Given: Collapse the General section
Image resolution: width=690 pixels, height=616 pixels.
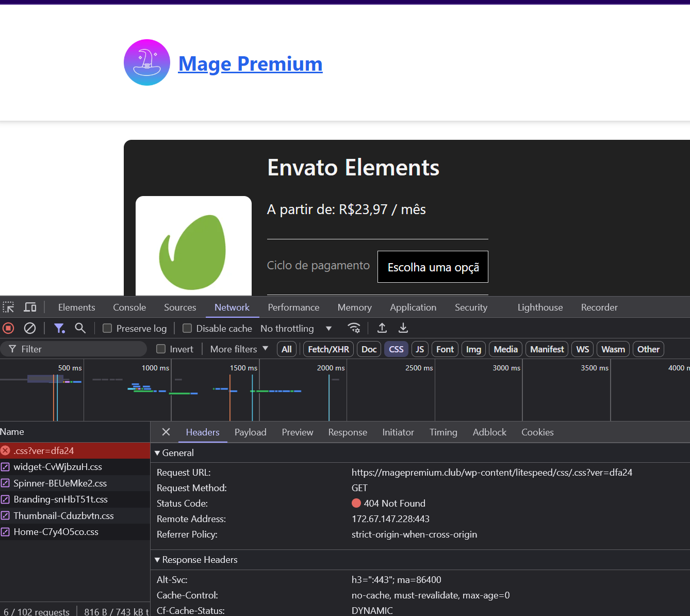Looking at the screenshot, I should coord(174,452).
